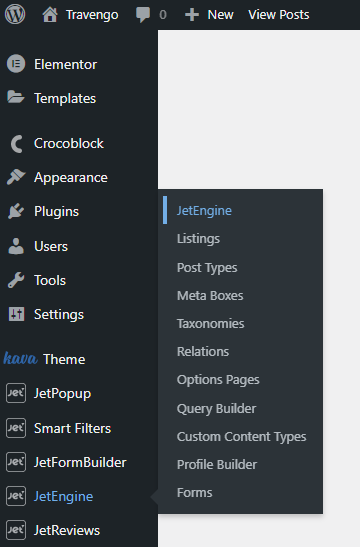Image resolution: width=360 pixels, height=547 pixels.
Task: Open the comments bubble icon
Action: pyautogui.click(x=143, y=15)
